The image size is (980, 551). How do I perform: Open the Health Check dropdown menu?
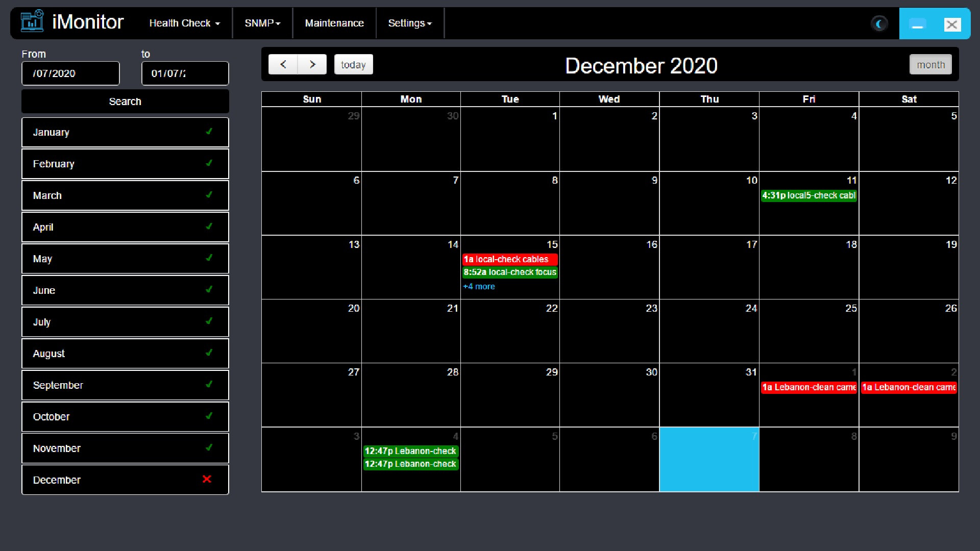tap(184, 23)
